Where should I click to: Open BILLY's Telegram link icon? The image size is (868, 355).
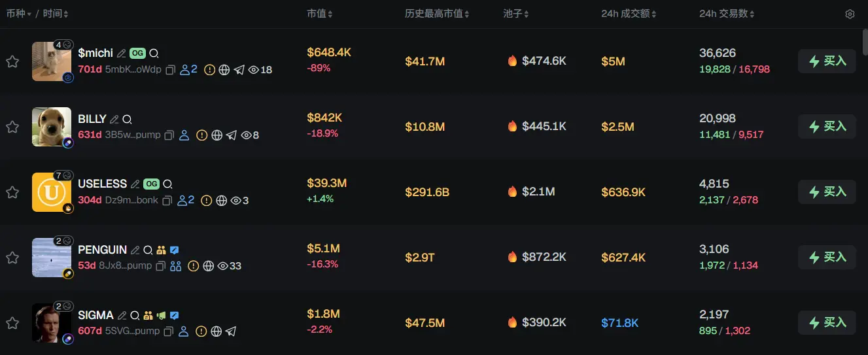click(232, 135)
